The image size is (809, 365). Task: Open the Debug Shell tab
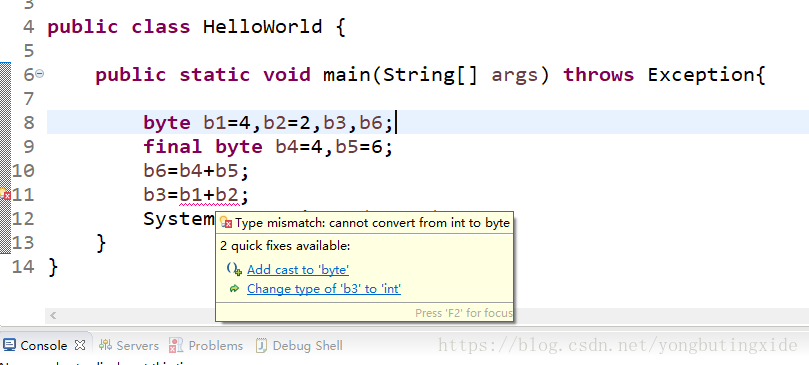(x=308, y=345)
